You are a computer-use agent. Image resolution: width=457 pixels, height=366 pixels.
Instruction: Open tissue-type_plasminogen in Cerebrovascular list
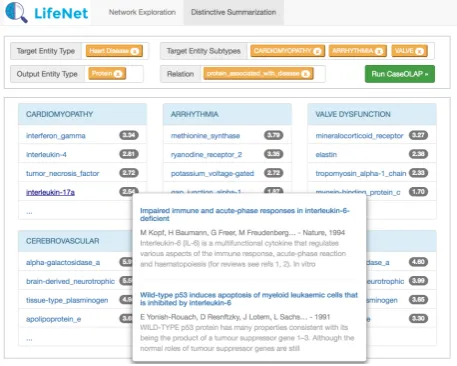tap(67, 300)
